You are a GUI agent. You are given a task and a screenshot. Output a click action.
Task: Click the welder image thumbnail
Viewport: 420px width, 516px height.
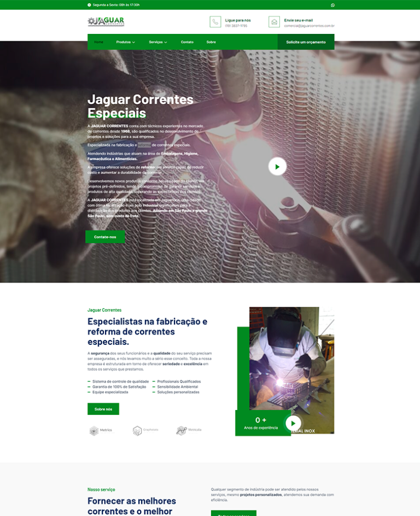(291, 361)
